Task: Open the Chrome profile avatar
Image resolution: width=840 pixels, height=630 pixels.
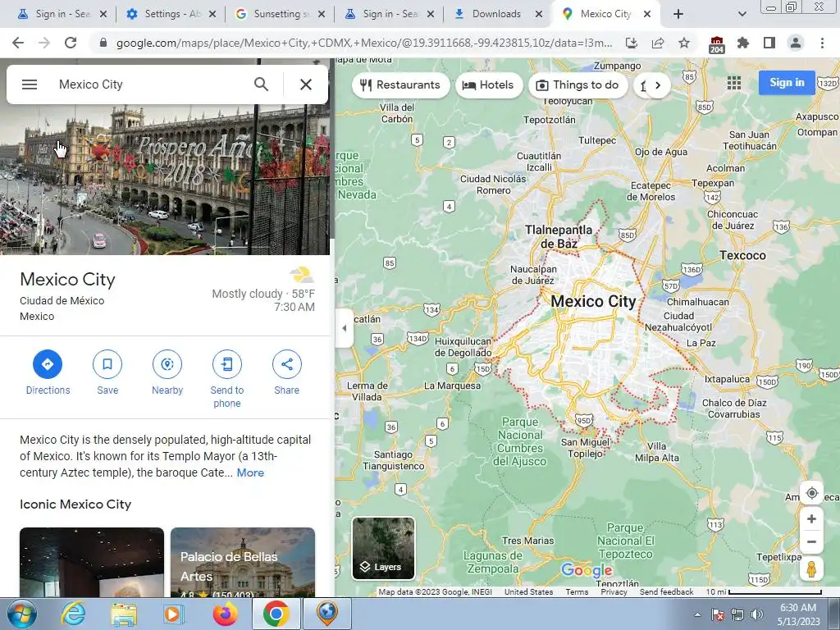Action: pos(796,43)
